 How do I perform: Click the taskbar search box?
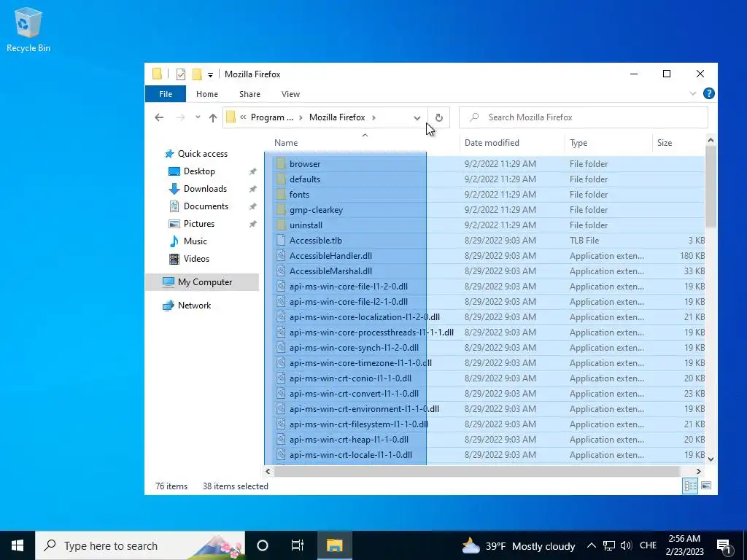click(140, 545)
